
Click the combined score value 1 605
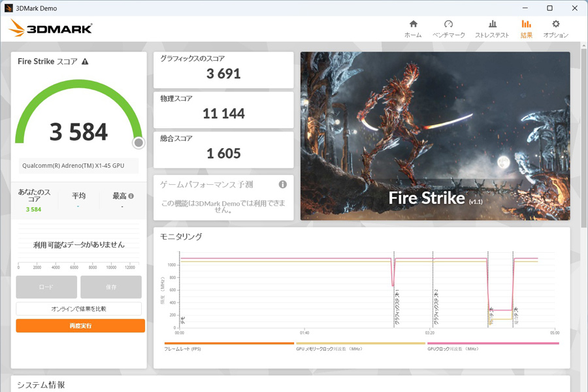point(223,153)
